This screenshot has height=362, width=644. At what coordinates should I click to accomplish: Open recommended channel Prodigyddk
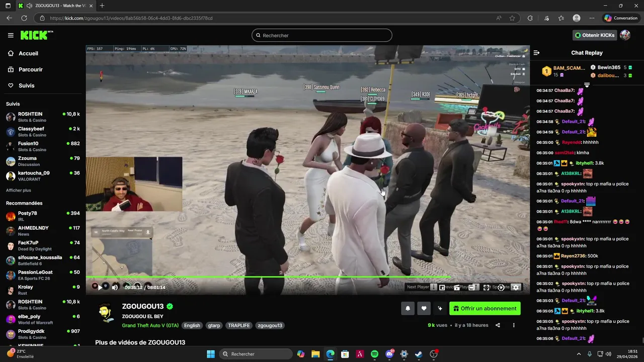pyautogui.click(x=43, y=334)
